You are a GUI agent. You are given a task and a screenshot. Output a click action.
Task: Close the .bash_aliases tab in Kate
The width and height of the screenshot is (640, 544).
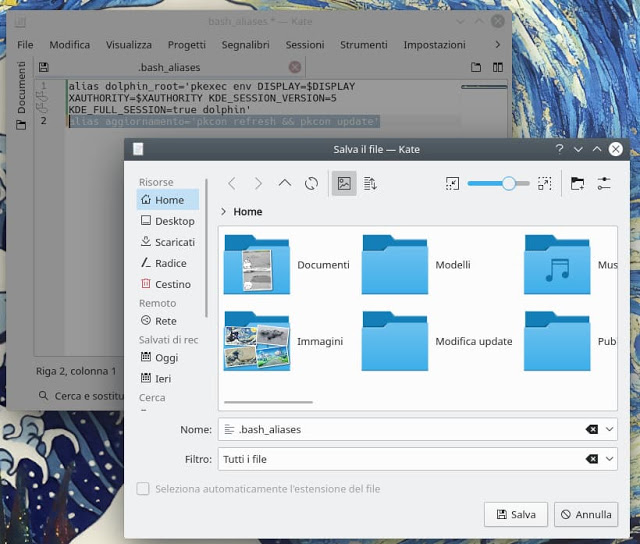[295, 67]
